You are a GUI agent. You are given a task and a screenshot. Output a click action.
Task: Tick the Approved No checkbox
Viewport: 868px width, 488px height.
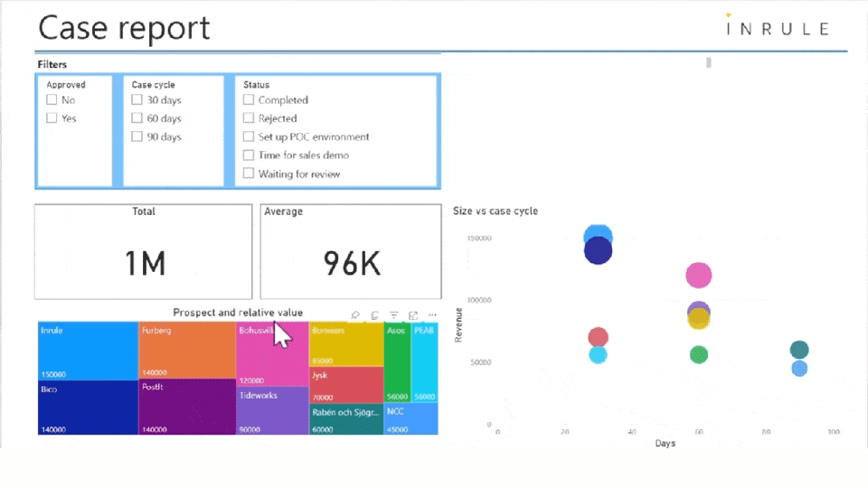coord(52,99)
